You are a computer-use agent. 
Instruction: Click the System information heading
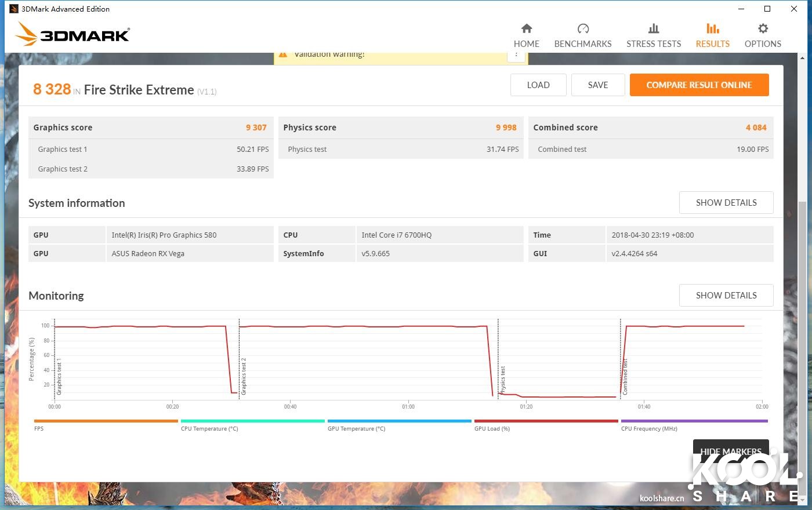tap(77, 203)
